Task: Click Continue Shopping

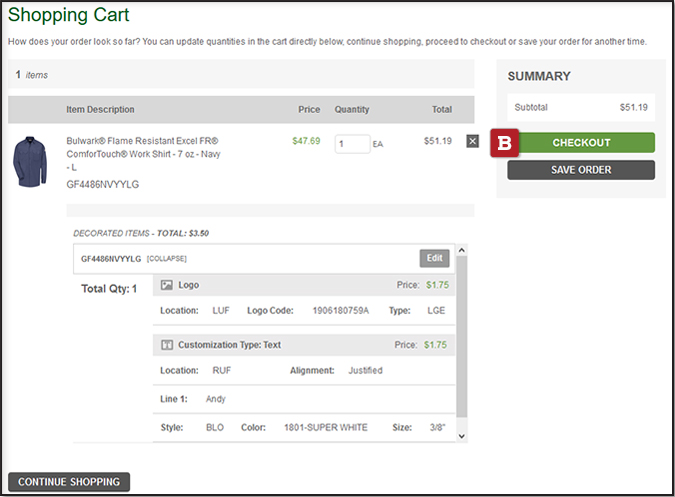Action: (x=69, y=482)
